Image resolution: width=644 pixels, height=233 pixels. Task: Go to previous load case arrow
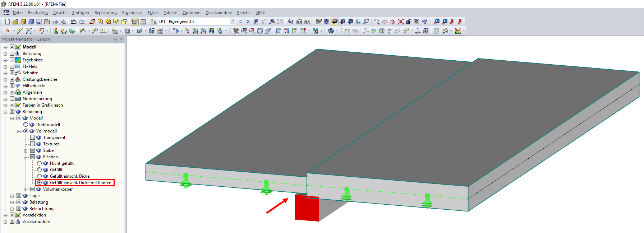tap(240, 22)
